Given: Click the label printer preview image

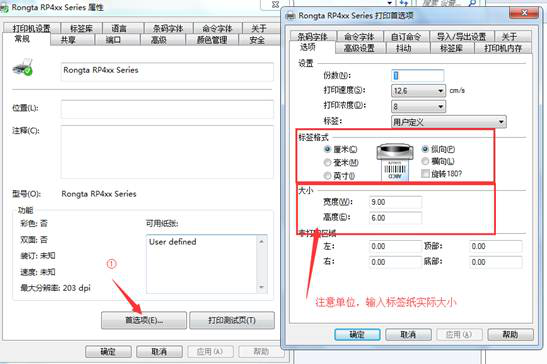Looking at the screenshot, I should [395, 162].
